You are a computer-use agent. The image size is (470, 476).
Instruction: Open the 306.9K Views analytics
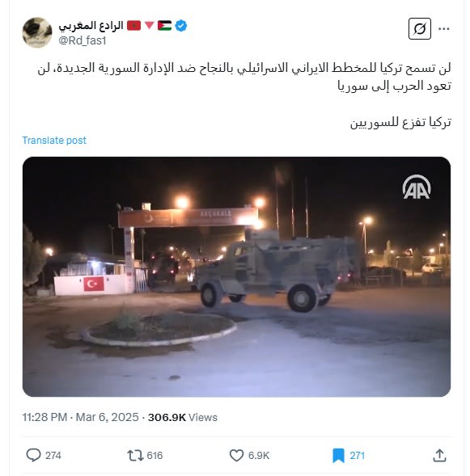click(x=183, y=418)
